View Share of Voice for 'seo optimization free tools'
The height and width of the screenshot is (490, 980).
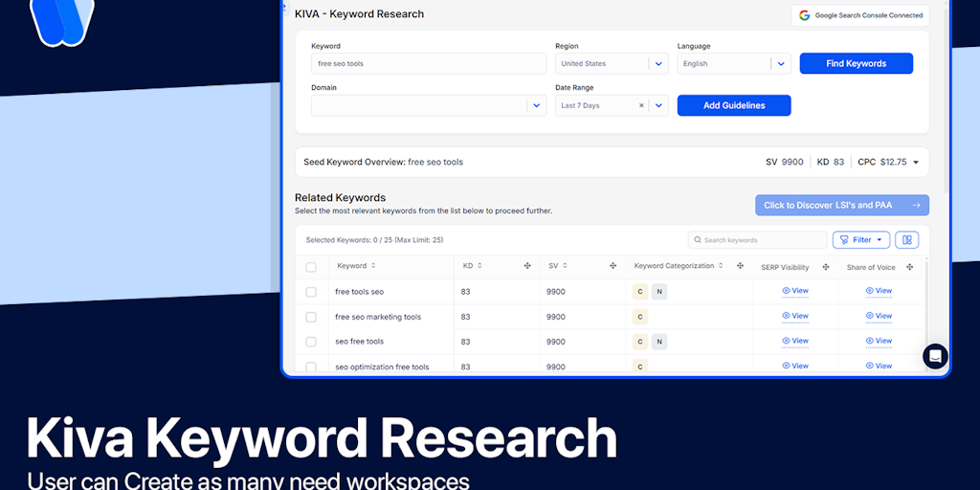point(879,366)
